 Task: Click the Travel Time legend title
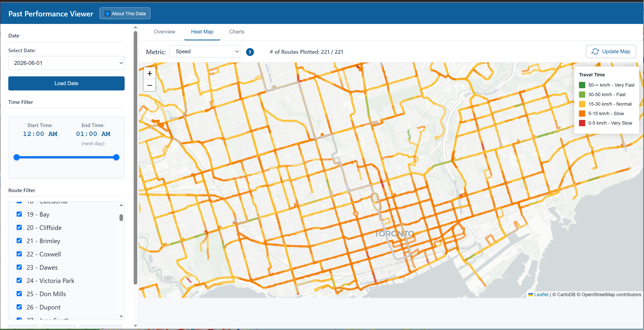(x=592, y=75)
